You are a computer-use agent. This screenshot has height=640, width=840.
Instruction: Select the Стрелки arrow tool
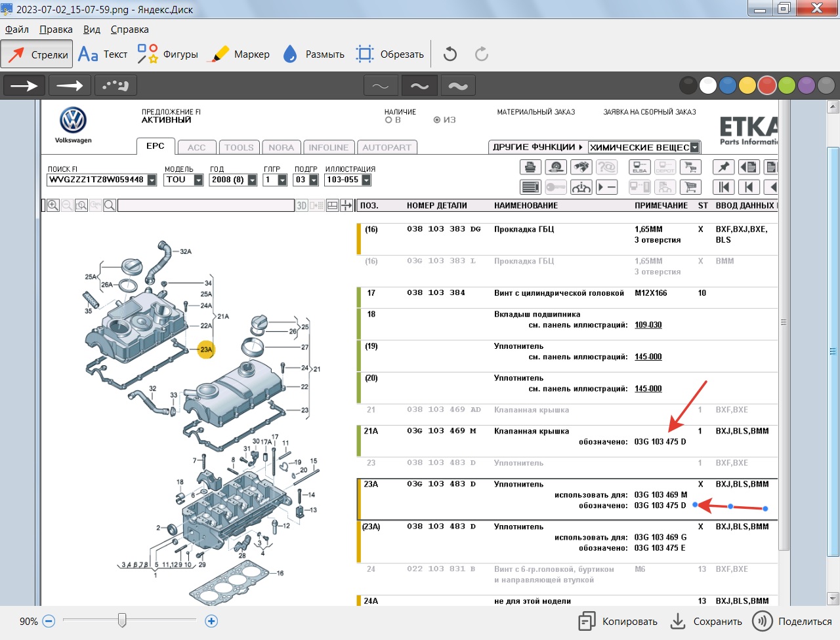pyautogui.click(x=37, y=54)
